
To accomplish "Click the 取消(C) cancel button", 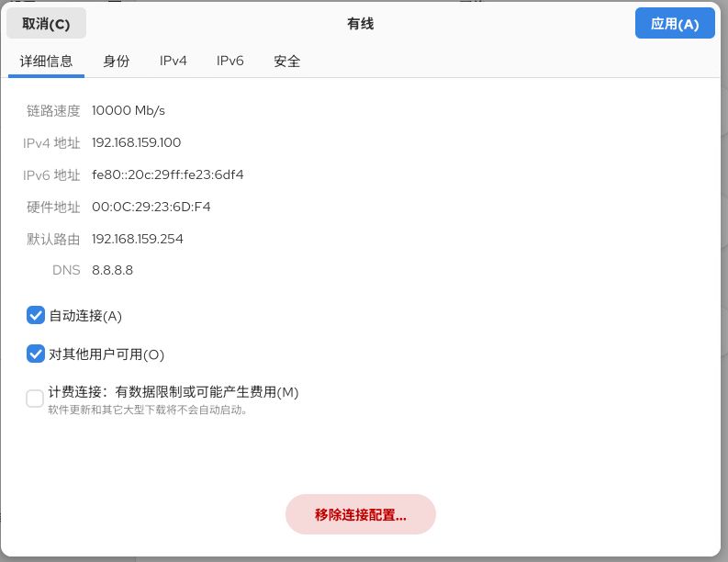I will 46,24.
